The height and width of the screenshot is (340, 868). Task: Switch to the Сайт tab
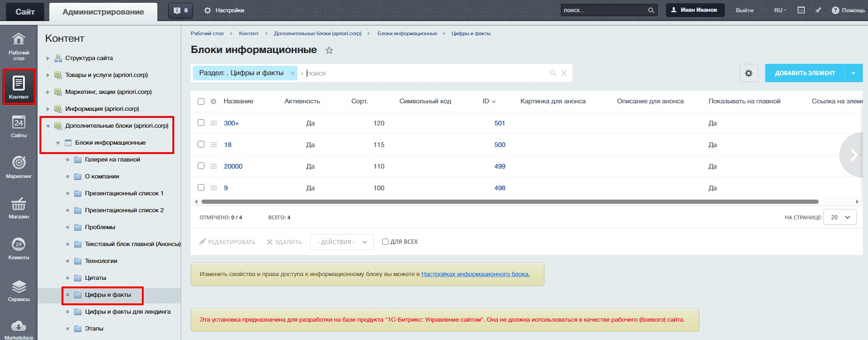[25, 12]
